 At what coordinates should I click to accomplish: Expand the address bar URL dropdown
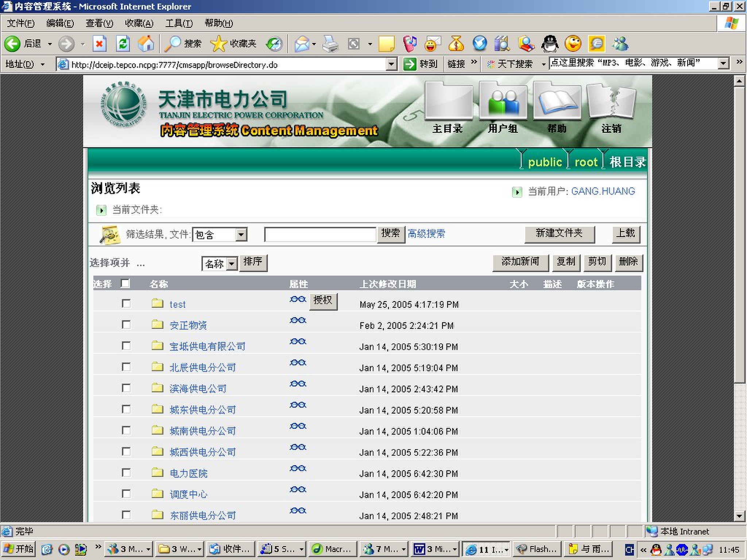[x=391, y=64]
